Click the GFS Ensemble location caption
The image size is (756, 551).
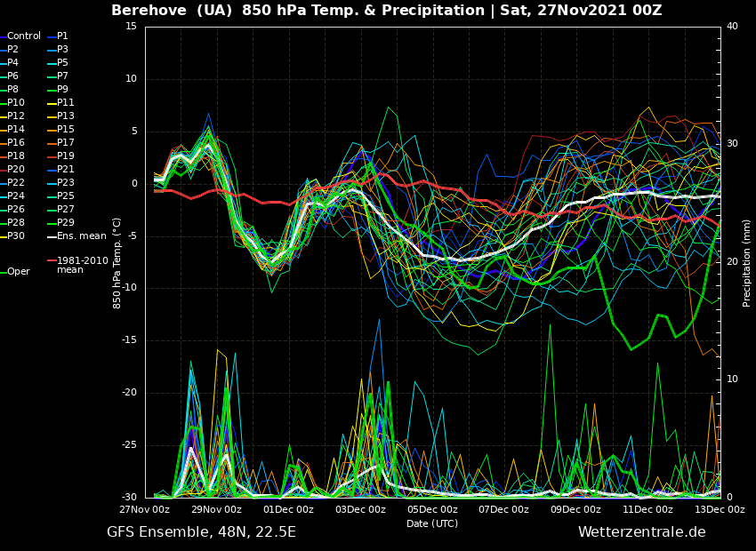pos(201,532)
